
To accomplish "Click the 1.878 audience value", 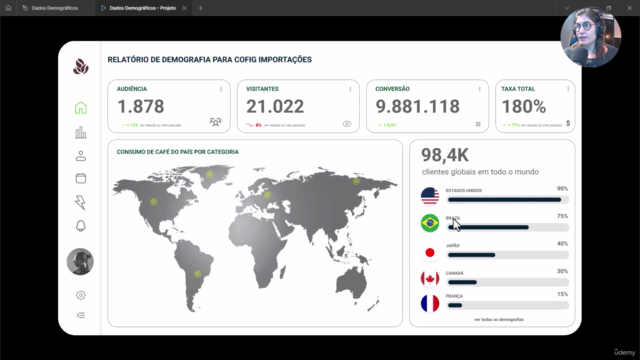I will [141, 107].
